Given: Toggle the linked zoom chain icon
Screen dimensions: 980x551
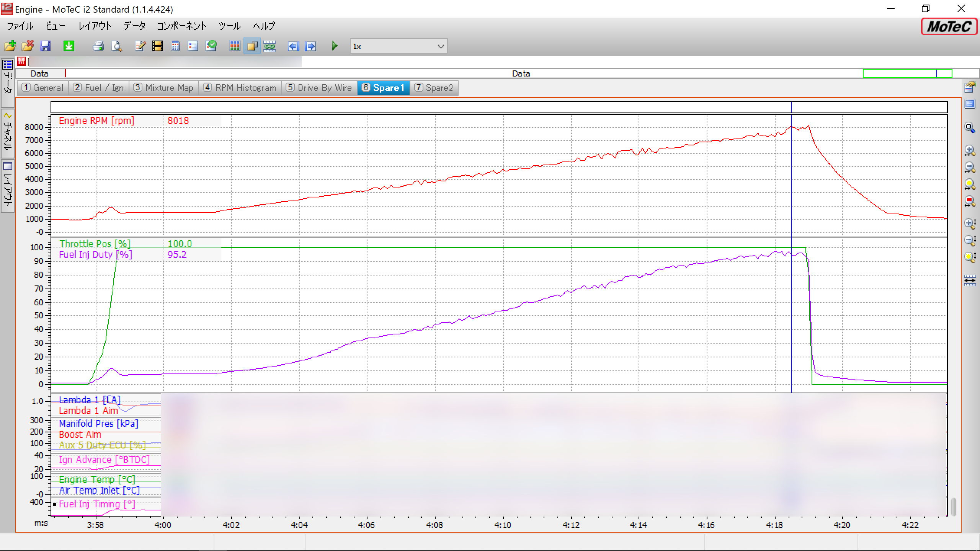Looking at the screenshot, I should 270,46.
